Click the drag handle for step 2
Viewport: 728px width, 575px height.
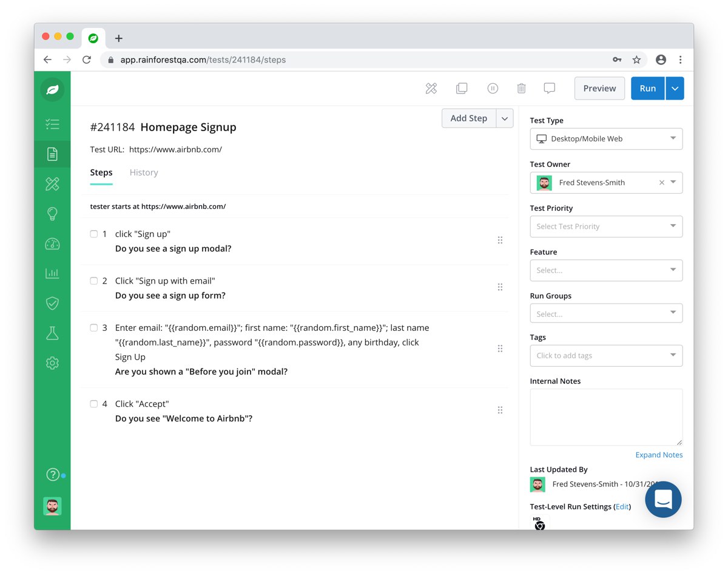point(500,287)
